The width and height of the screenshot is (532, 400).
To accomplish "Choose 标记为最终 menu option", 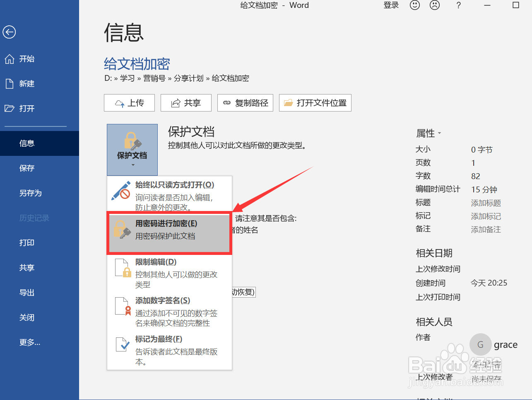I will 169,350.
